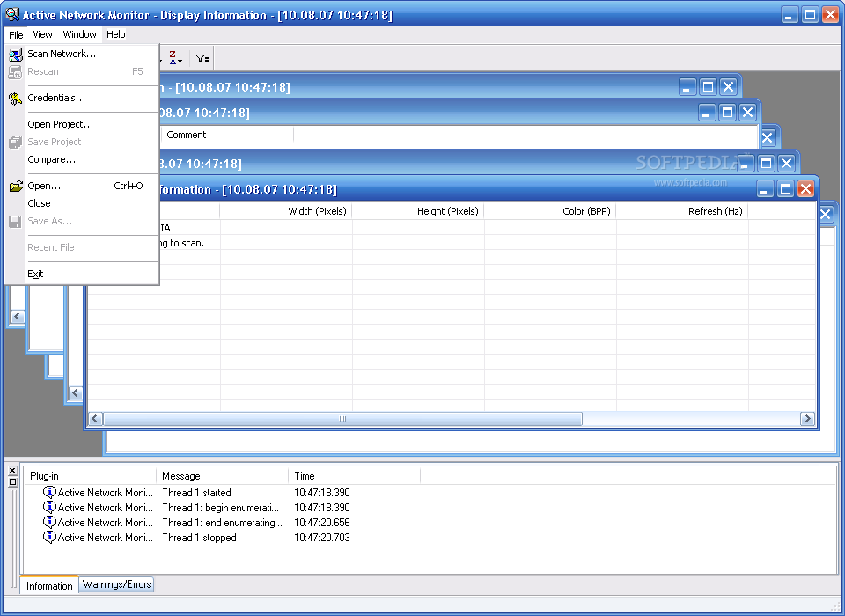The image size is (845, 616).
Task: Open the View menu
Action: [x=42, y=34]
